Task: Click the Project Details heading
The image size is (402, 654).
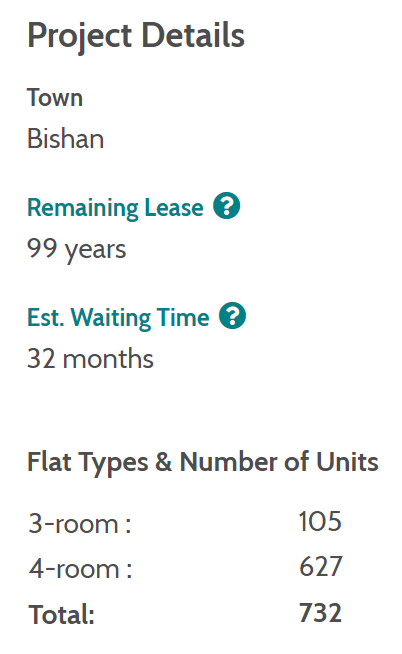Action: tap(136, 37)
